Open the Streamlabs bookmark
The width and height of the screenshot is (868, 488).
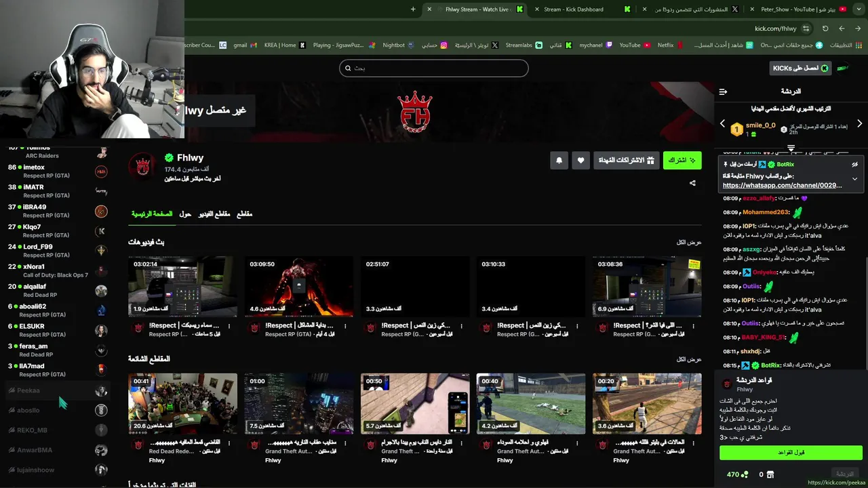pyautogui.click(x=524, y=45)
